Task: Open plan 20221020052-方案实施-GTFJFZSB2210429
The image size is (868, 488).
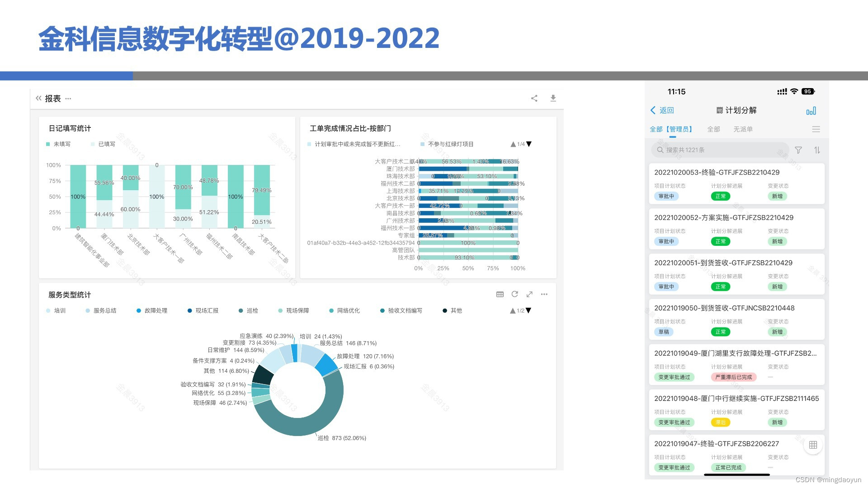Action: [736, 229]
